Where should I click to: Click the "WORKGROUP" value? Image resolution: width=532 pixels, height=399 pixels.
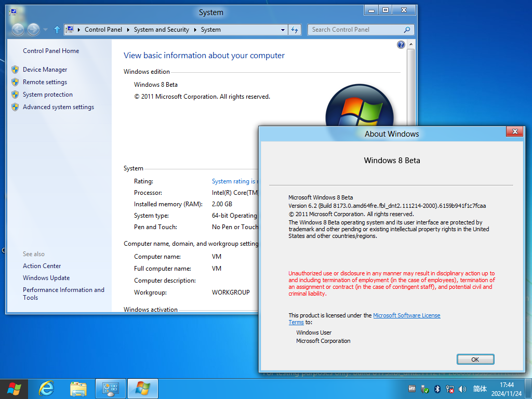231,292
